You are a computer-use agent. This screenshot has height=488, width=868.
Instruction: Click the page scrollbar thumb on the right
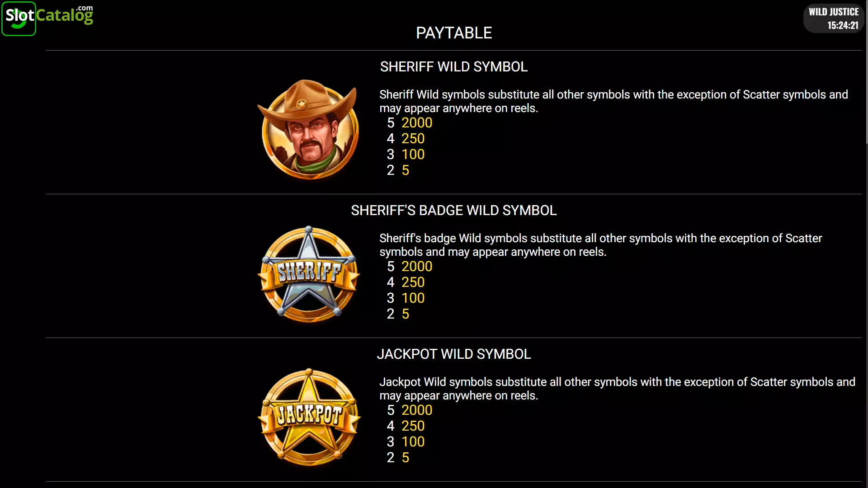pos(866,72)
